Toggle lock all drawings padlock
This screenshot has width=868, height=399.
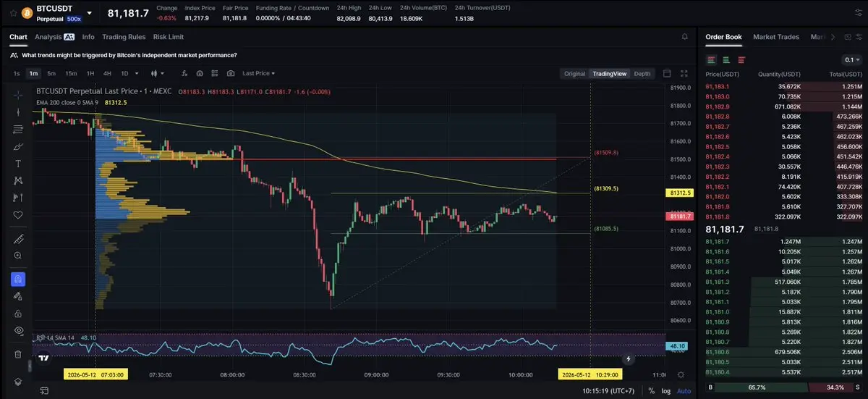(18, 314)
